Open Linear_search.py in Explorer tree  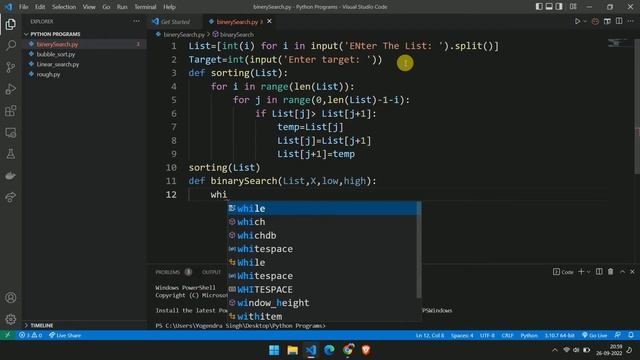(x=58, y=64)
